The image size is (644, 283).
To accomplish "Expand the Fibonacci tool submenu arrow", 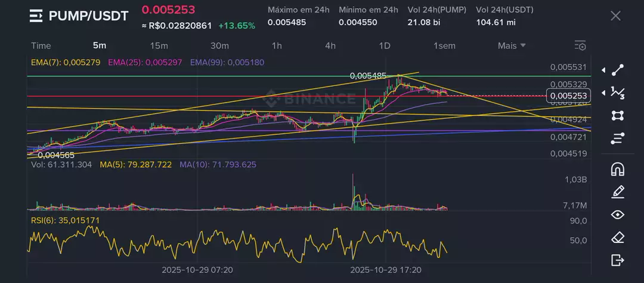I will pyautogui.click(x=603, y=93).
